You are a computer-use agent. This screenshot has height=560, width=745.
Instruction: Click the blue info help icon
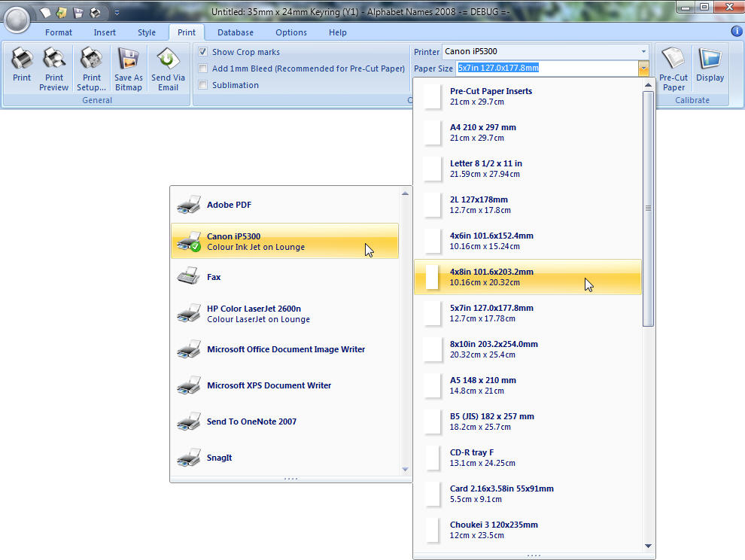[x=737, y=32]
